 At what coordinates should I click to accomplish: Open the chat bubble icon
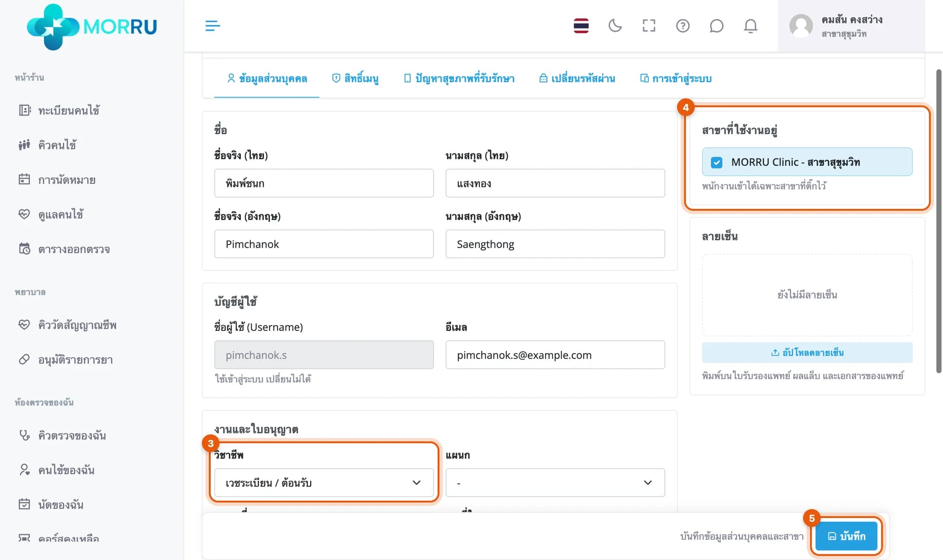click(x=716, y=26)
